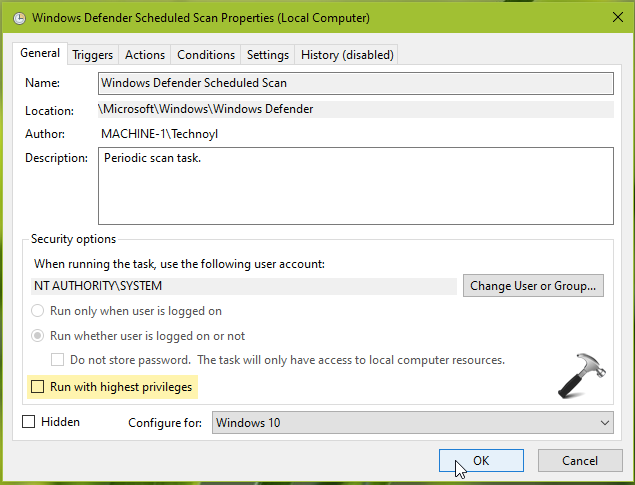Go to the Conditions tab
The height and width of the screenshot is (485, 635).
(x=206, y=55)
